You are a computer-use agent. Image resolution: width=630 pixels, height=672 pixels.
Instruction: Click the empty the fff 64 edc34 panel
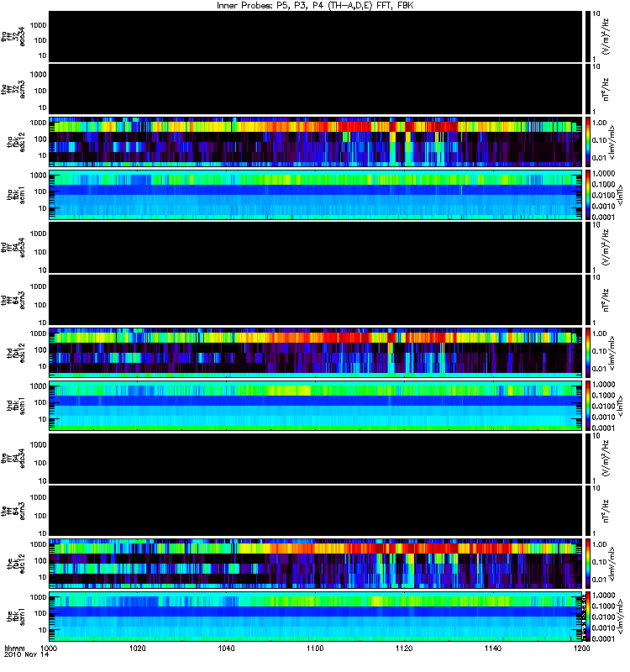pyautogui.click(x=316, y=458)
